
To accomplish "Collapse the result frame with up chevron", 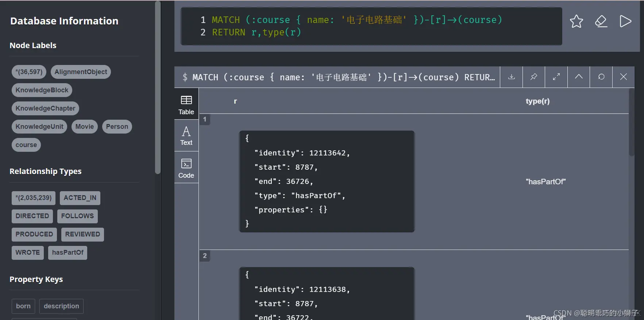I will [579, 77].
